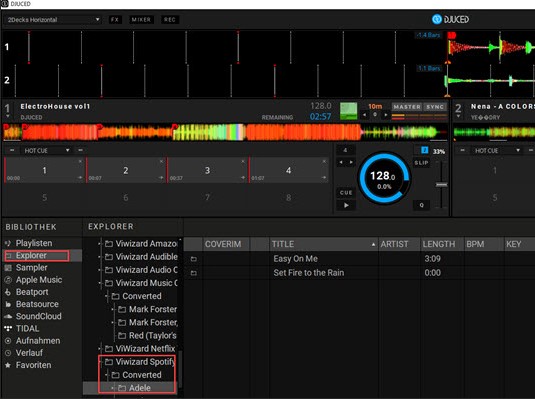535x399 pixels.
Task: Trigger hot cue pad 3
Action: pyautogui.click(x=207, y=170)
